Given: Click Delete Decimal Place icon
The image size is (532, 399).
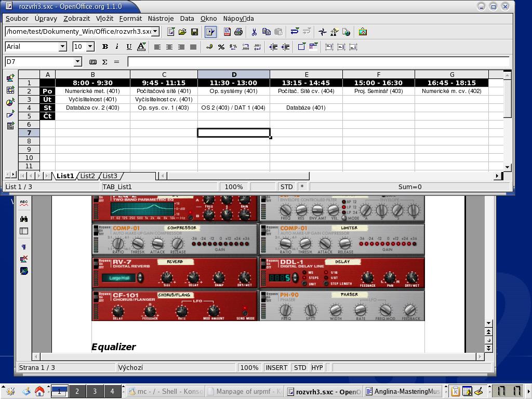Looking at the screenshot, I should (258, 47).
